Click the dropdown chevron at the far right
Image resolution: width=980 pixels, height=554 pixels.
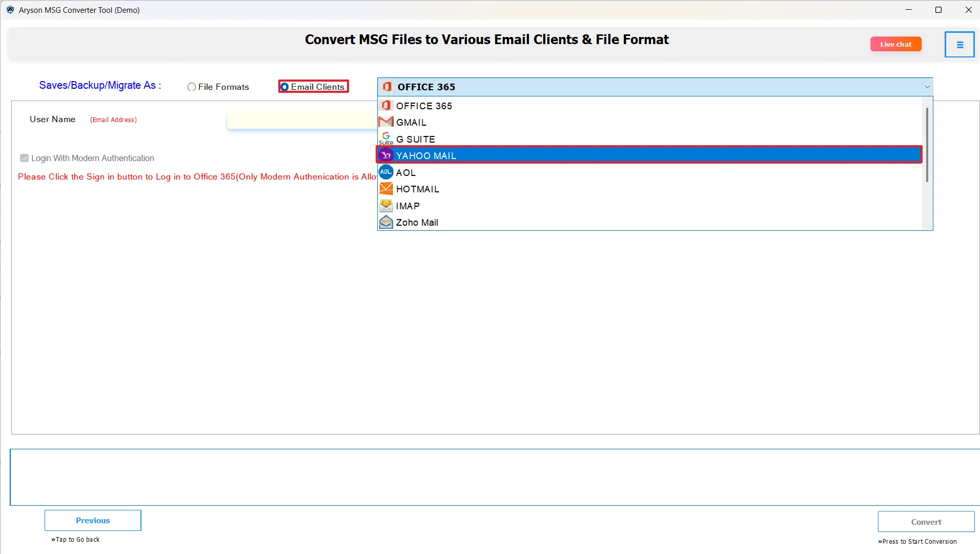[x=927, y=87]
